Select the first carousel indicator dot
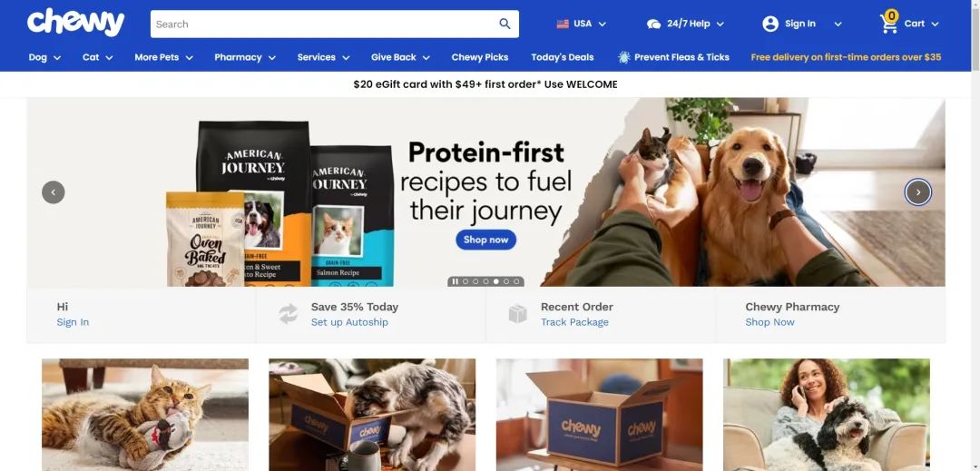 click(465, 281)
